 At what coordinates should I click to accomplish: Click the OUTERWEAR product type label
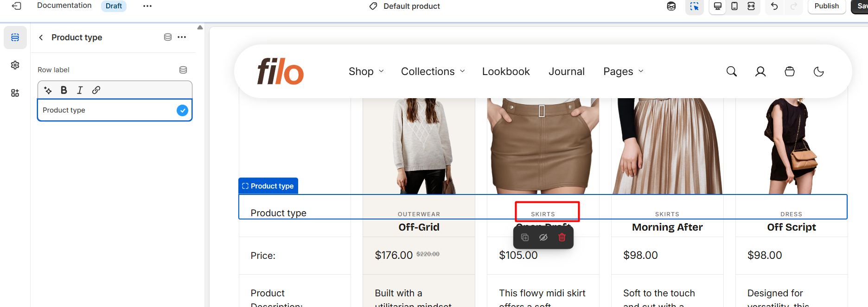click(419, 214)
